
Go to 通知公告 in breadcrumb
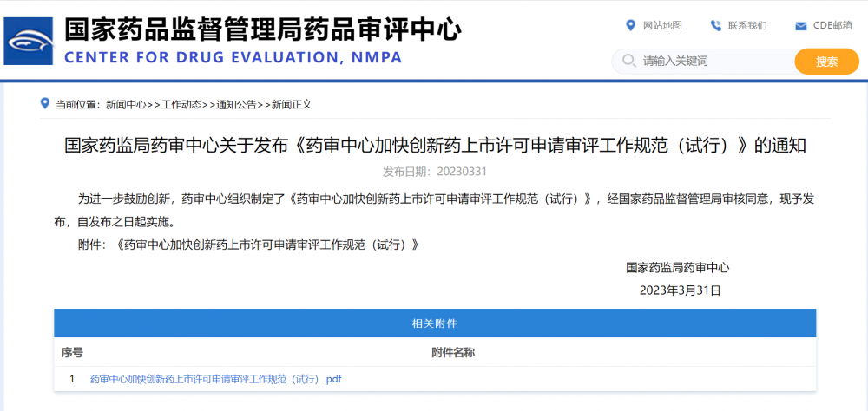(236, 105)
